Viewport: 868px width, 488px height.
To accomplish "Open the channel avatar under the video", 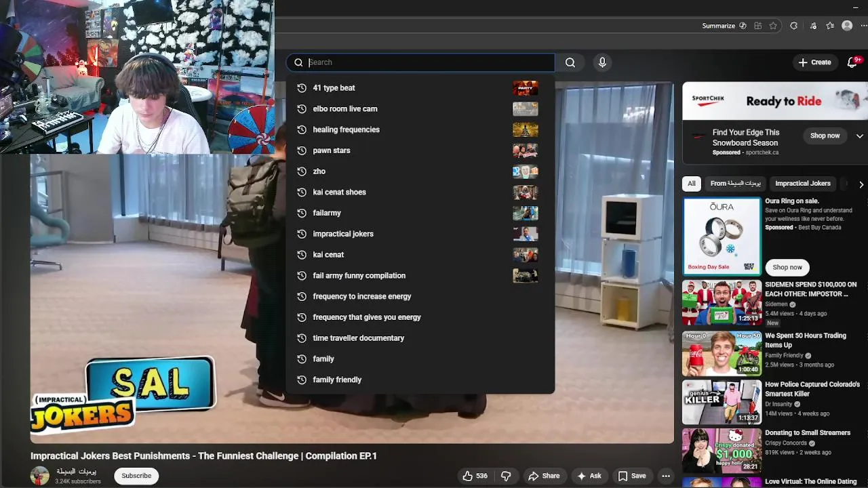I will [x=40, y=476].
